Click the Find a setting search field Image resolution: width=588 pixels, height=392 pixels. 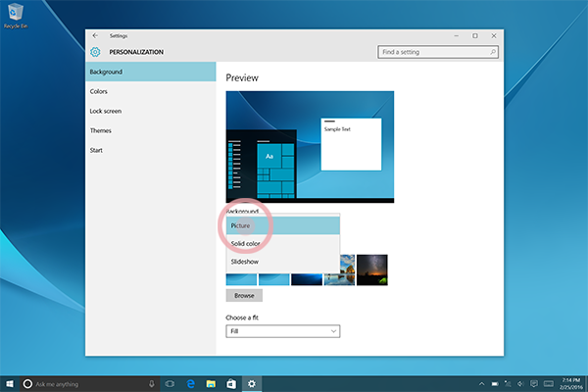438,52
